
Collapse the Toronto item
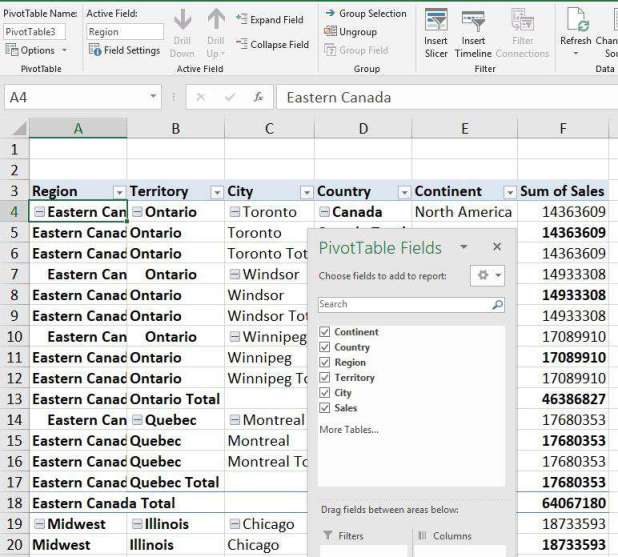pyautogui.click(x=235, y=212)
